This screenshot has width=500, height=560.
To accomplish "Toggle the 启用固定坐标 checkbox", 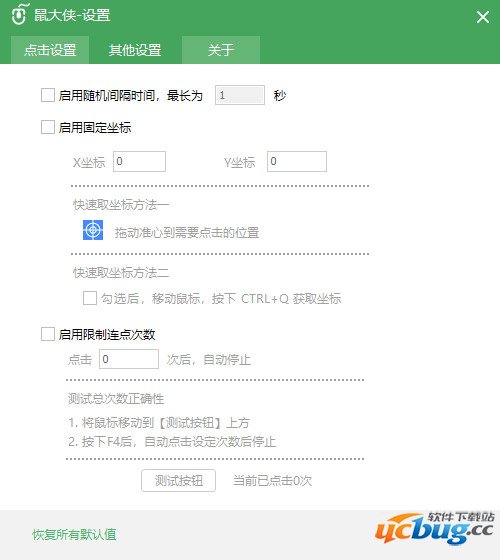I will [48, 127].
